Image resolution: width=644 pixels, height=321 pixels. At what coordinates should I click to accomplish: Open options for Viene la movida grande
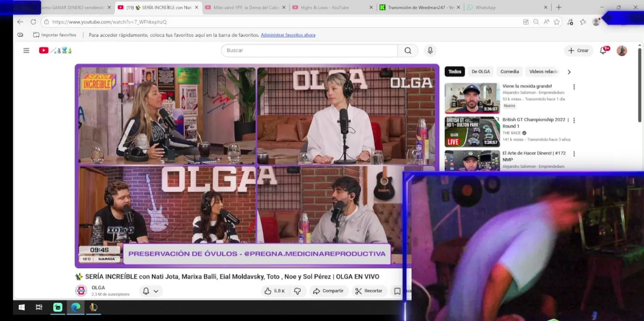pos(574,87)
